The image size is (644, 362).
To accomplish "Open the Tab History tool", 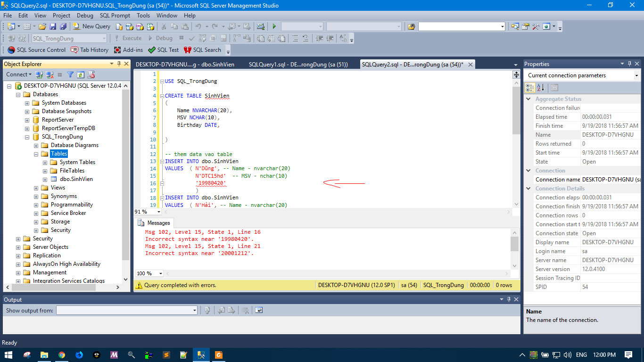I will click(x=90, y=50).
